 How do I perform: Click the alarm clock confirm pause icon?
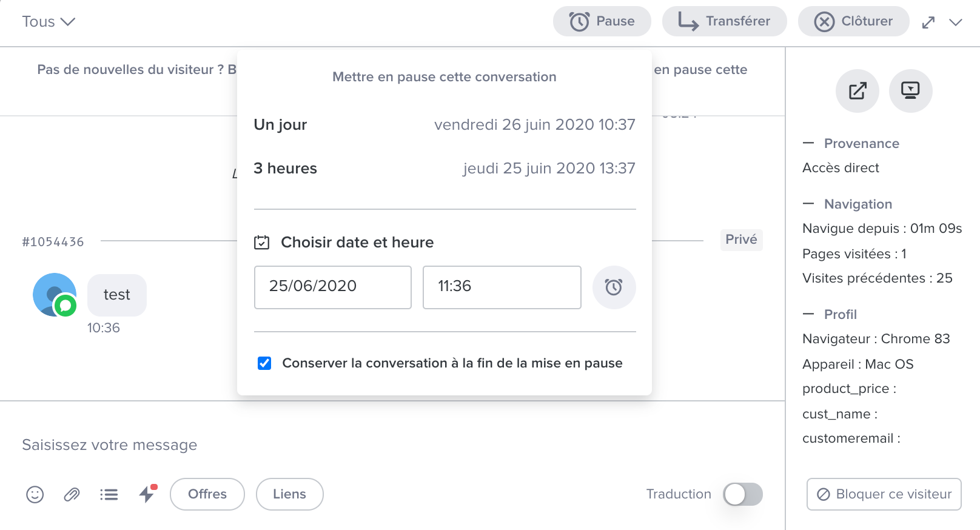pyautogui.click(x=614, y=287)
